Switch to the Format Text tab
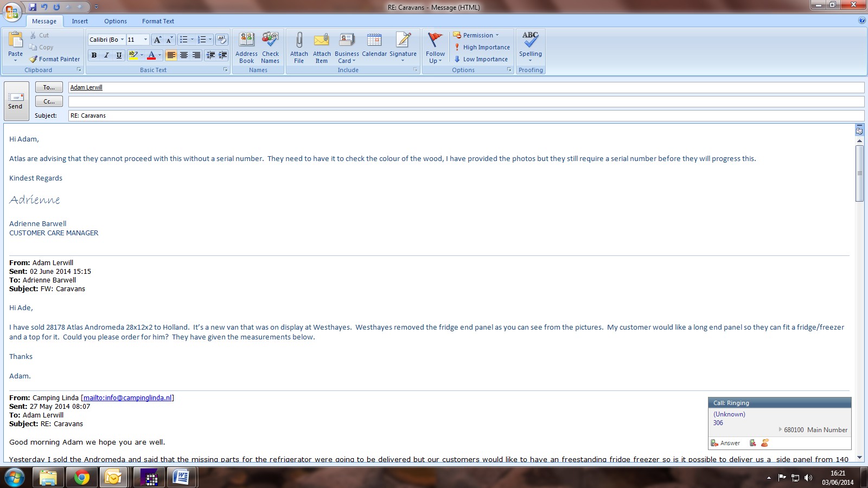This screenshot has width=868, height=488. pyautogui.click(x=158, y=21)
